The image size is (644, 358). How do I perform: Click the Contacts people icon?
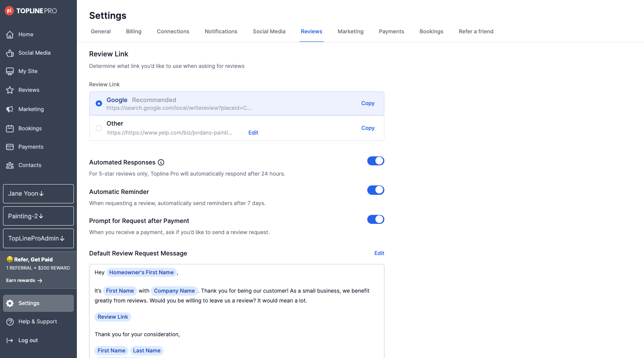point(10,165)
